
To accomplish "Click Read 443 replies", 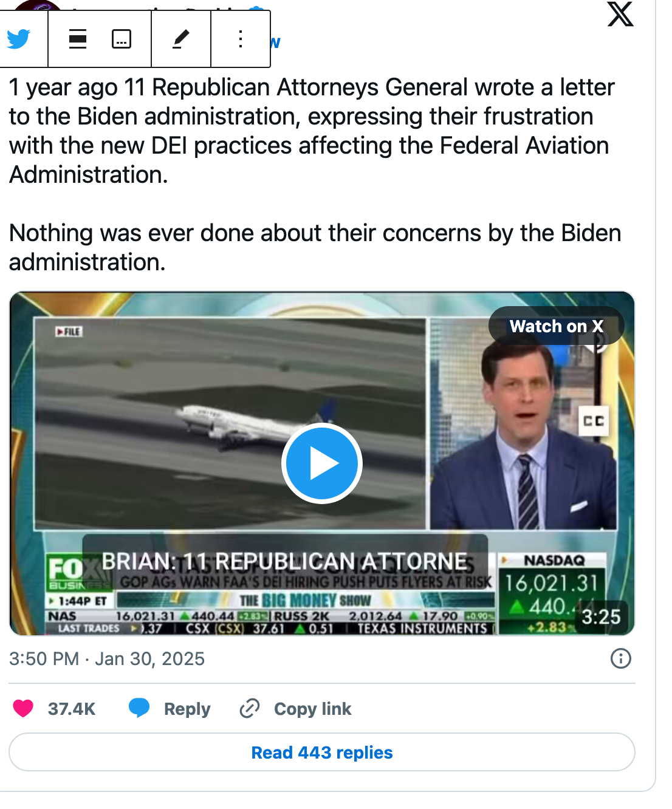I will (x=322, y=753).
